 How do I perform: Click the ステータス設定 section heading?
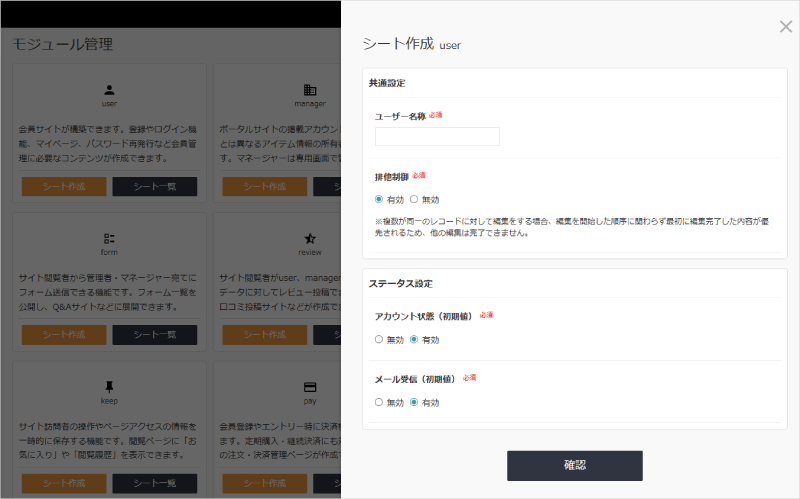(401, 284)
